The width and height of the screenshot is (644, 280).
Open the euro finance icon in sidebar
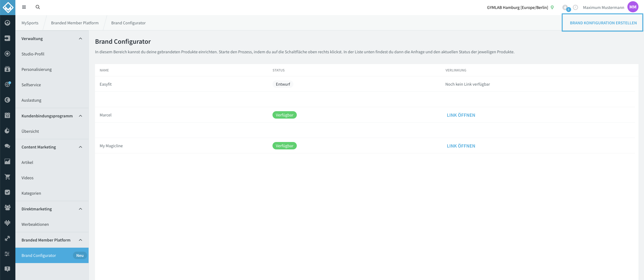(7, 100)
